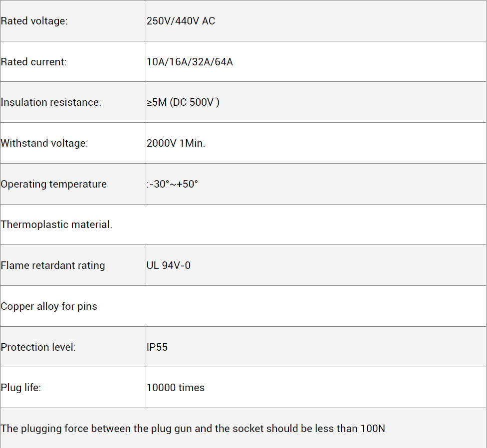Click the "Protection level:" label
This screenshot has height=448, width=487.
pyautogui.click(x=38, y=347)
